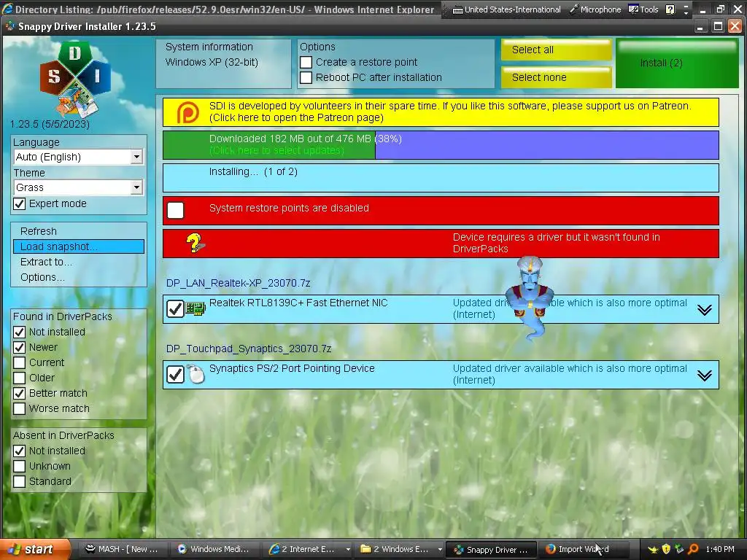
Task: Open the Options menu item
Action: click(79, 277)
